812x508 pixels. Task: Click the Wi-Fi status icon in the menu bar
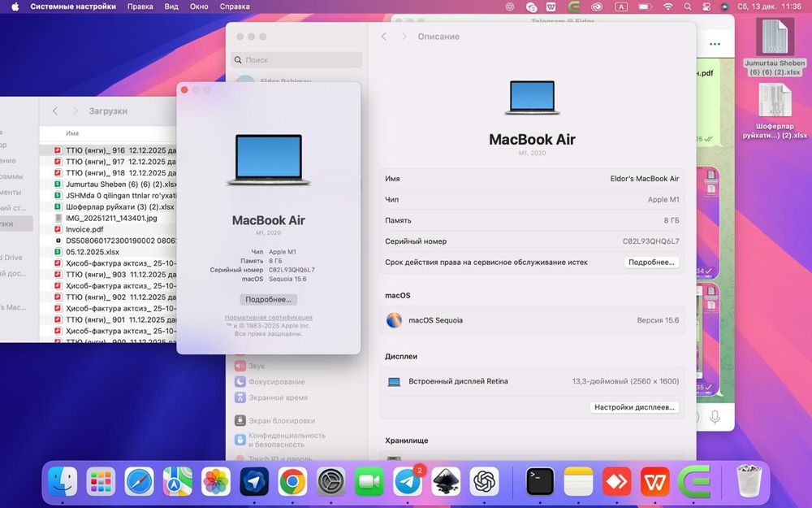(668, 7)
